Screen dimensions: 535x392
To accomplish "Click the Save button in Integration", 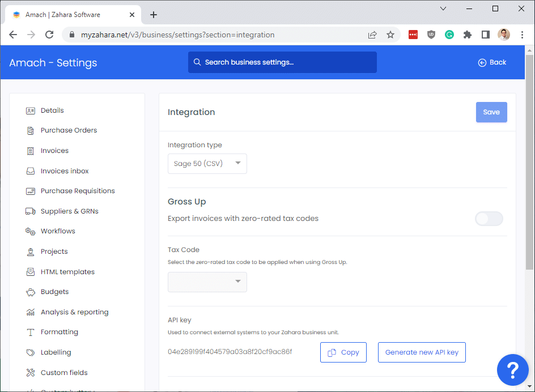I will tap(491, 112).
